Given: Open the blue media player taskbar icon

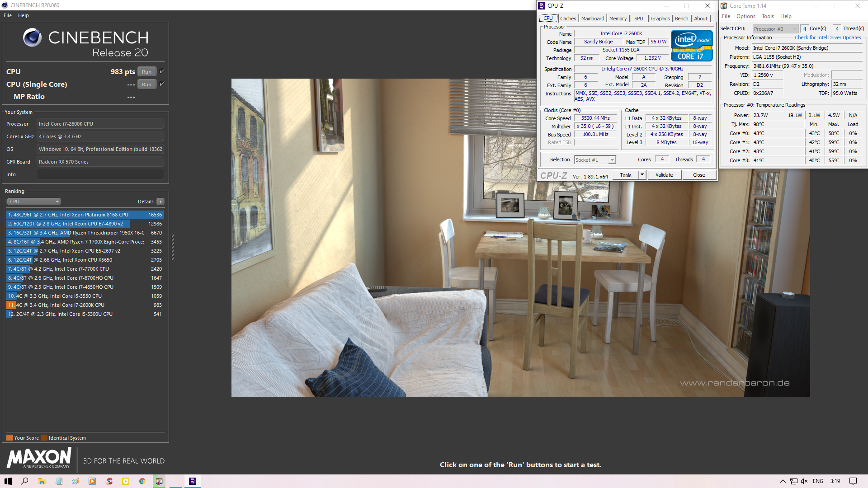Looking at the screenshot, I should [92, 481].
